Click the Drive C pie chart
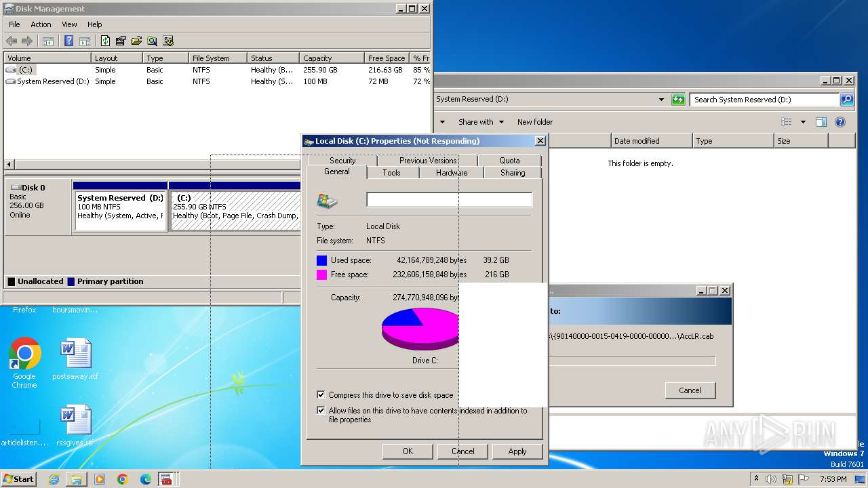 pyautogui.click(x=421, y=328)
